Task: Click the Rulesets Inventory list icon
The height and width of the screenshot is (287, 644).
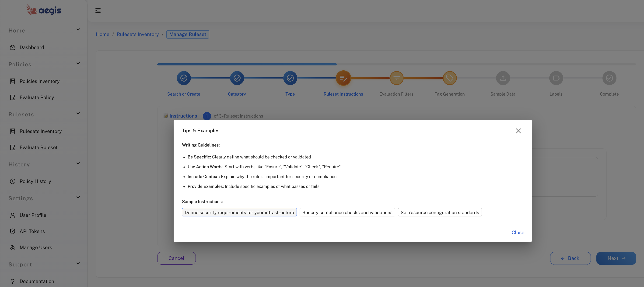Action: click(13, 131)
